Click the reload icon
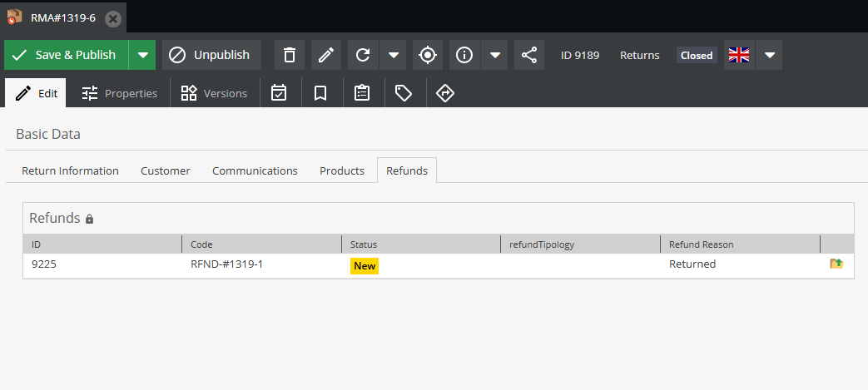868x390 pixels. click(363, 55)
